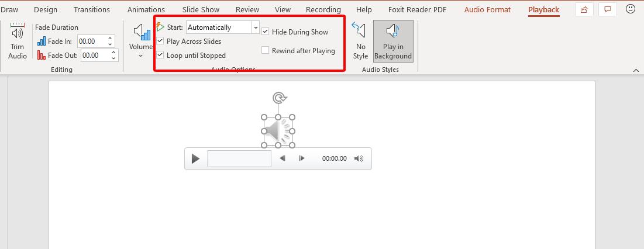This screenshot has height=249, width=644.
Task: Click the audio seek progress bar
Action: pyautogui.click(x=239, y=159)
